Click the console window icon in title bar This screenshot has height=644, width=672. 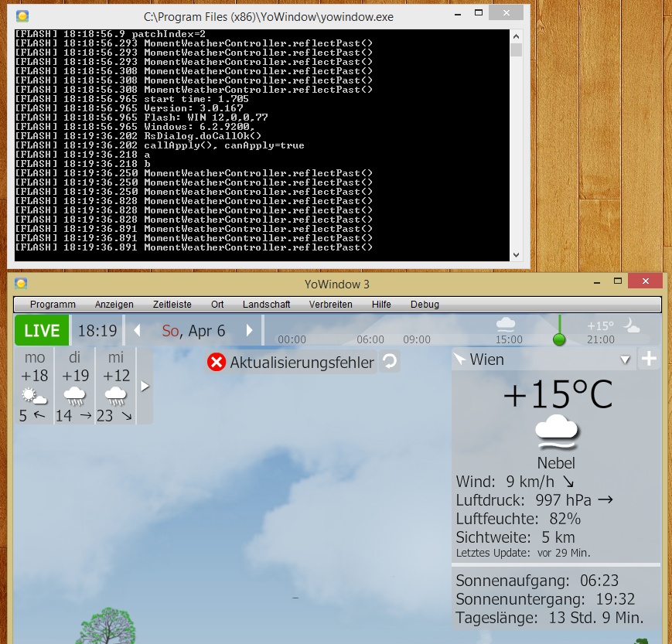coord(23,15)
